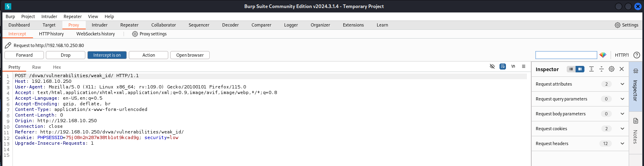The width and height of the screenshot is (644, 166).
Task: Switch to the Target tab
Action: (49, 25)
